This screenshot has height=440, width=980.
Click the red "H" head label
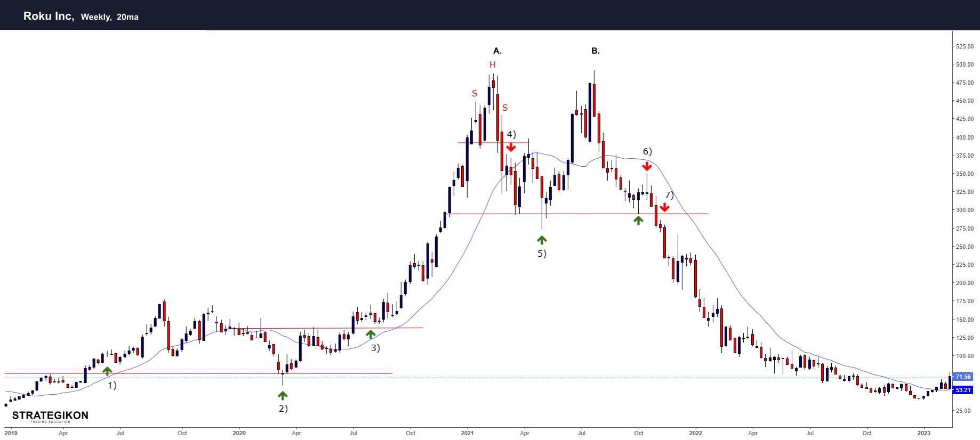point(493,65)
